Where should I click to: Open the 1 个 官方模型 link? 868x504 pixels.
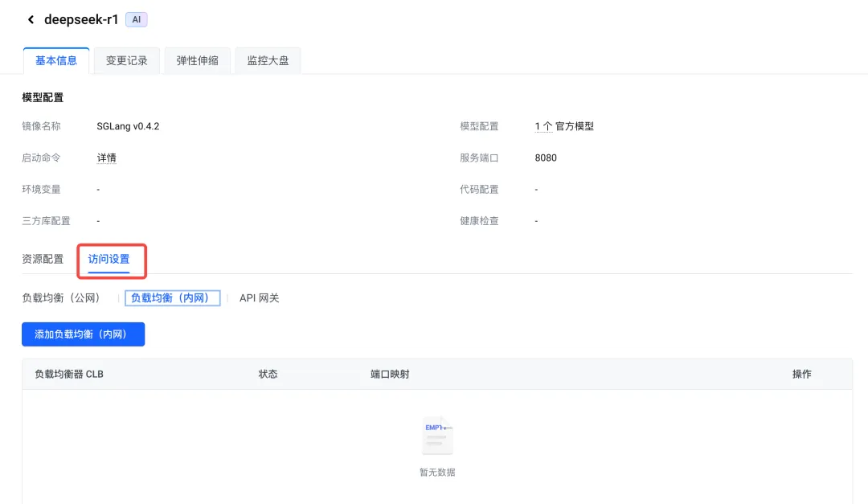[564, 126]
